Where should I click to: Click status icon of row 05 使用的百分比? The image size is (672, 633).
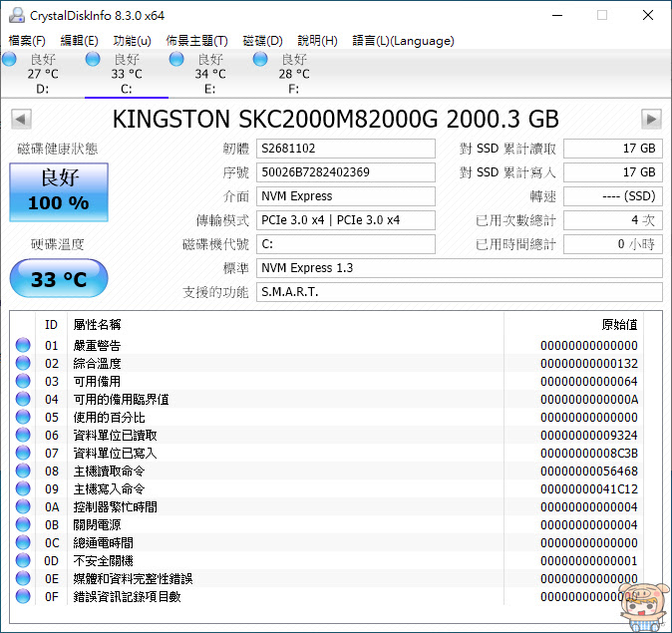23,417
